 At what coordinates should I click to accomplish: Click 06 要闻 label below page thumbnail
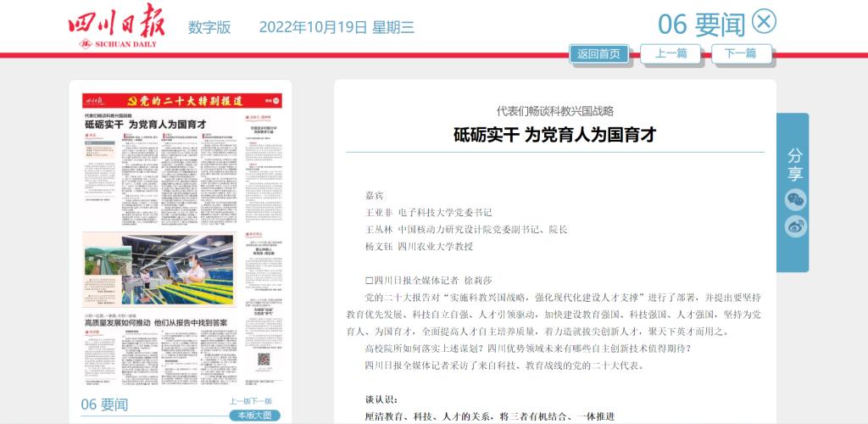104,404
